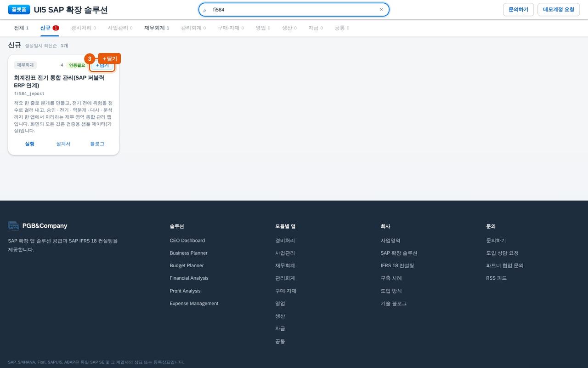Switch to the 전체 tab
The width and height of the screenshot is (588, 368).
click(x=21, y=28)
